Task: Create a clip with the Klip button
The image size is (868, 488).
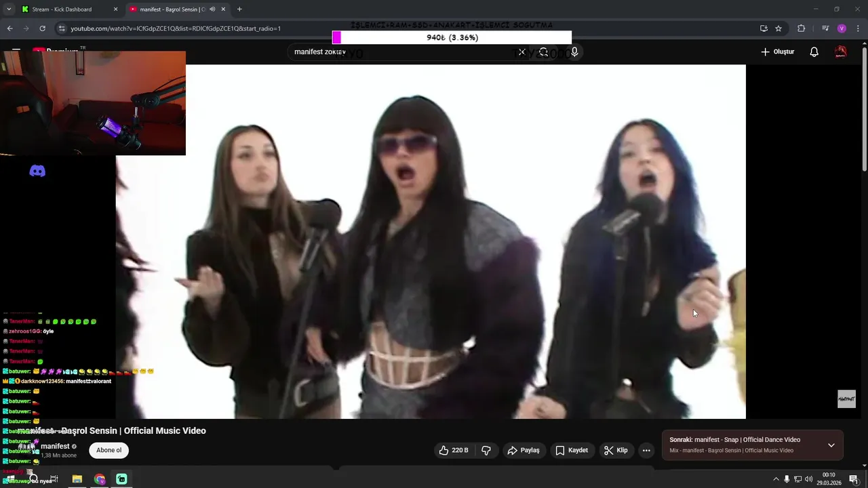Action: (616, 450)
